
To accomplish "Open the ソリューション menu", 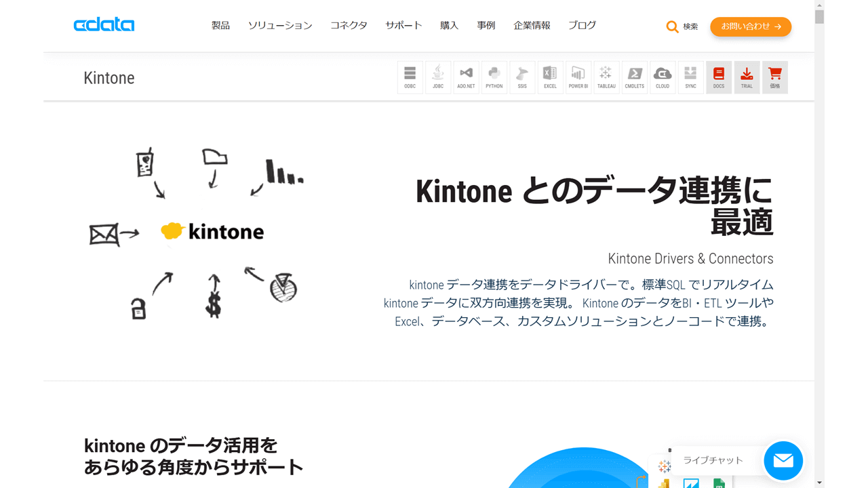I will coord(280,26).
